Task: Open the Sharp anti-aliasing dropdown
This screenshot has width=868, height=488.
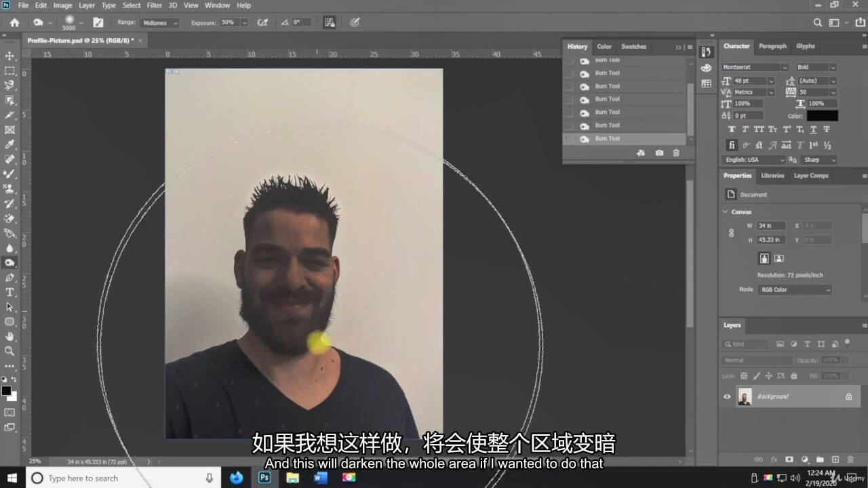Action: 820,160
